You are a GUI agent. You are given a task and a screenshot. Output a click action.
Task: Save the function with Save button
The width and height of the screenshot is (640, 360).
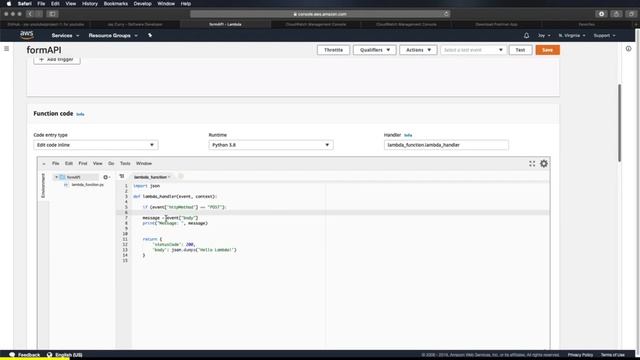coord(547,50)
